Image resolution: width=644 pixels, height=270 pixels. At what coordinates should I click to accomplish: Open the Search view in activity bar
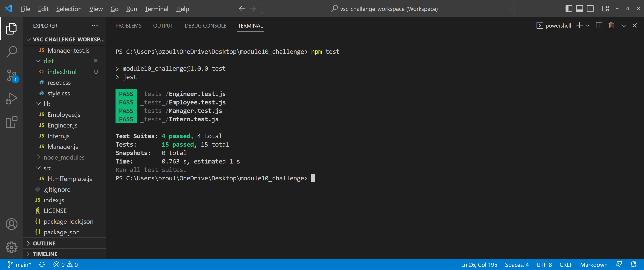pyautogui.click(x=11, y=52)
